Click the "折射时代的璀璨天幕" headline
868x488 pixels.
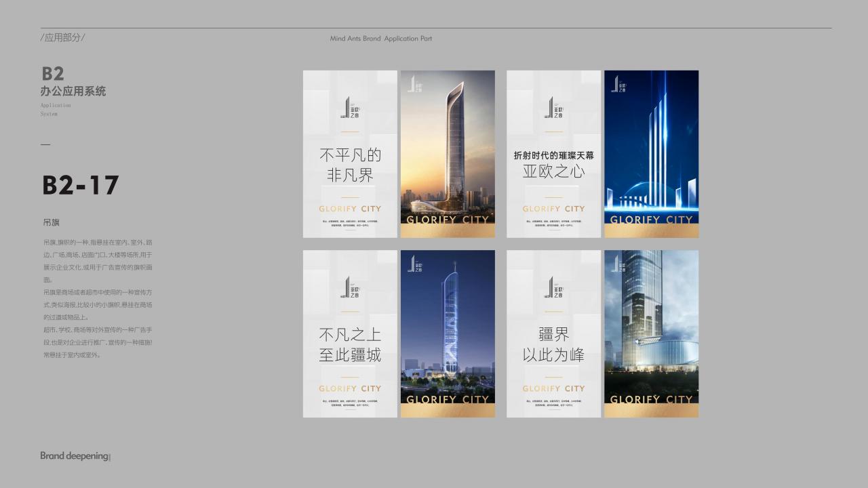pyautogui.click(x=553, y=155)
